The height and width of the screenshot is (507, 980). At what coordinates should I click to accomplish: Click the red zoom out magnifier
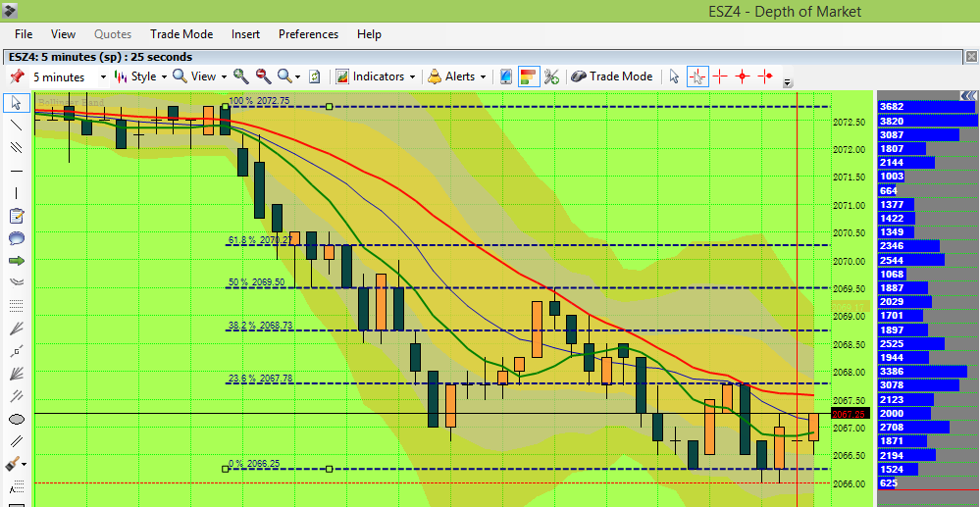point(263,76)
